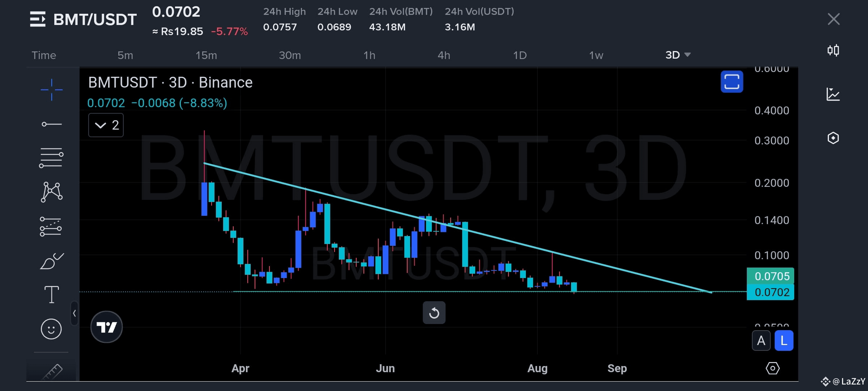Screen dimensions: 868x391
Task: Click the ≈ Rs19.85 converted price
Action: click(x=178, y=31)
